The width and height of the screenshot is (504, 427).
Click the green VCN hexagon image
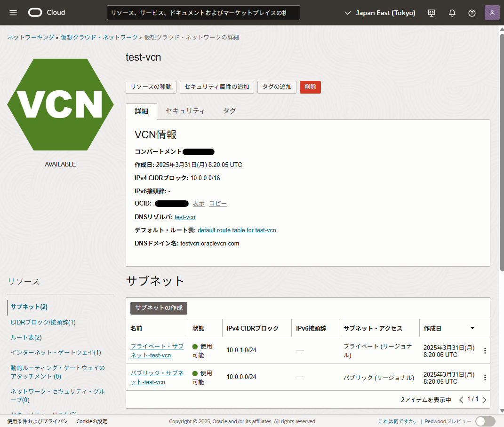tap(60, 104)
